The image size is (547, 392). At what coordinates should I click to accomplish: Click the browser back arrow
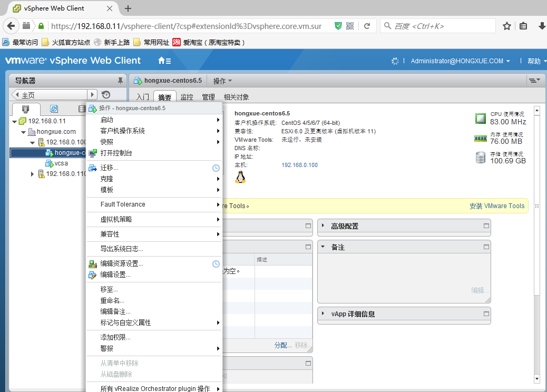tap(11, 26)
